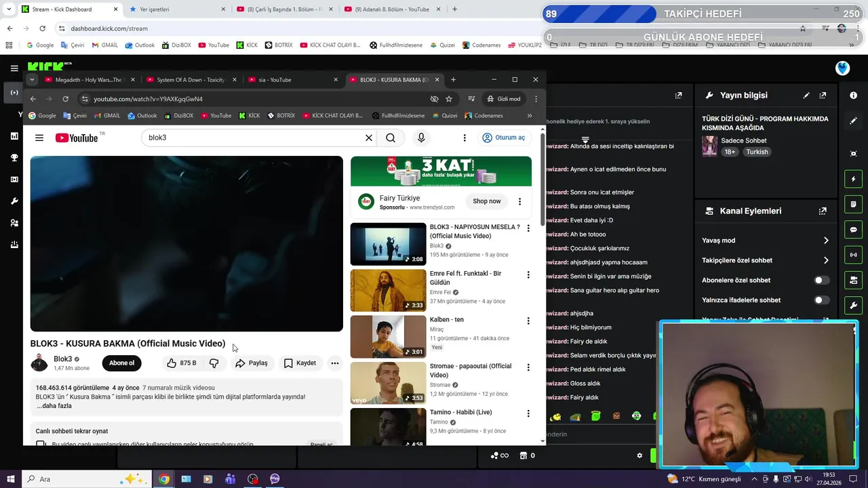Image resolution: width=868 pixels, height=488 pixels.
Task: Open DiziBOX bookmark in incognito window
Action: [178, 116]
